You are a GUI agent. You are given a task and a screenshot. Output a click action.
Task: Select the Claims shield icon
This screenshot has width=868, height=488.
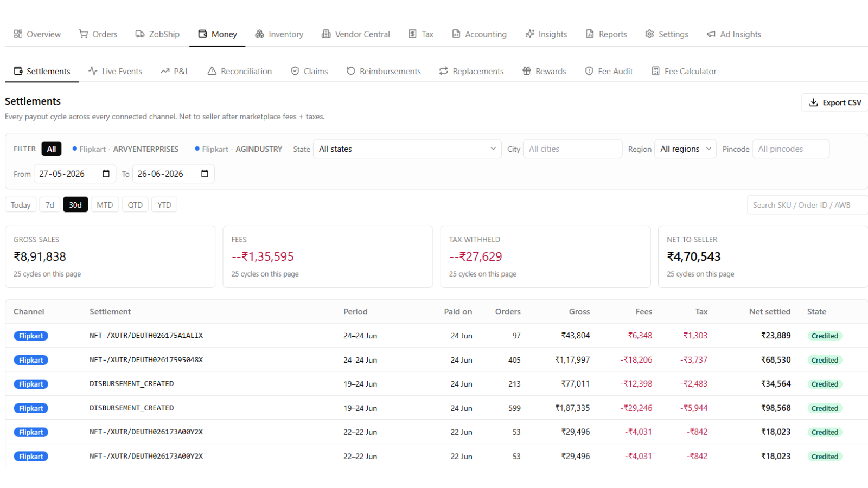(295, 71)
